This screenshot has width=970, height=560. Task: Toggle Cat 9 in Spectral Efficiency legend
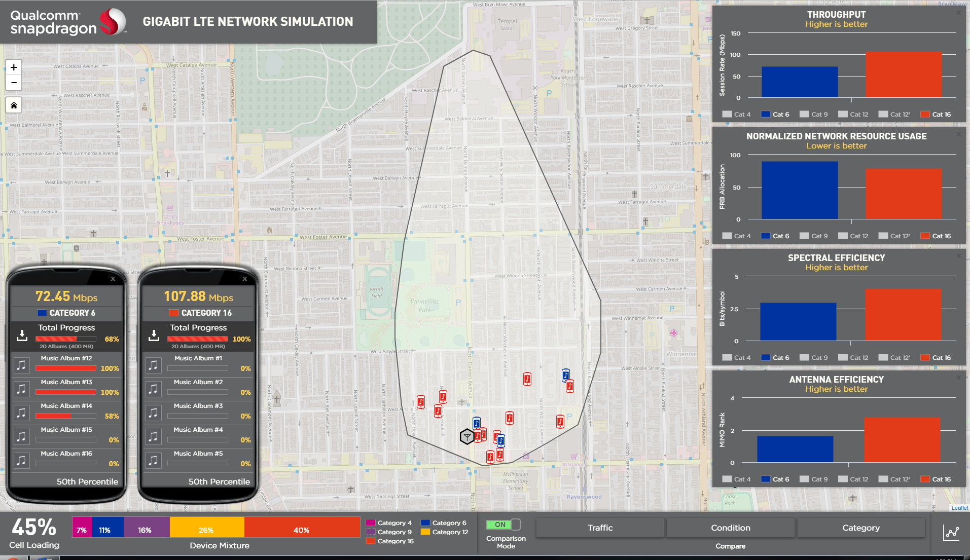(x=814, y=358)
